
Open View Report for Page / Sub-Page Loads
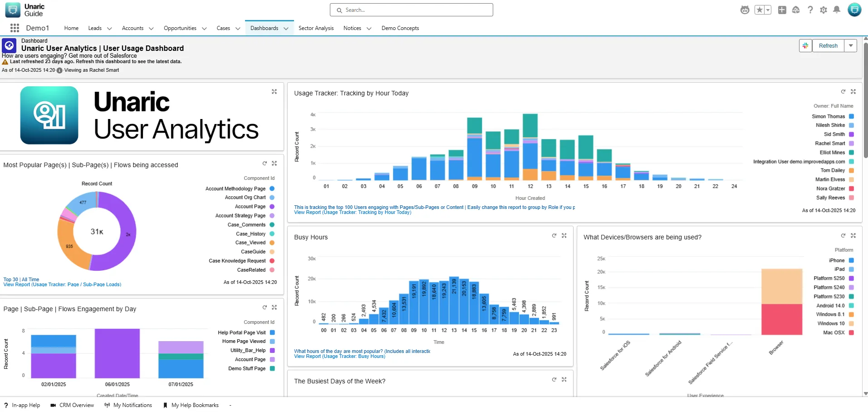point(62,285)
